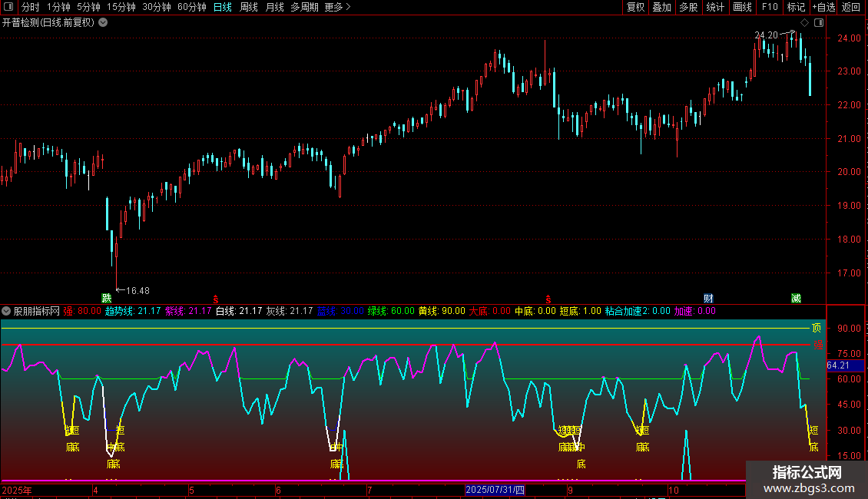
Task: Click the 统计 statistics button
Action: click(714, 7)
